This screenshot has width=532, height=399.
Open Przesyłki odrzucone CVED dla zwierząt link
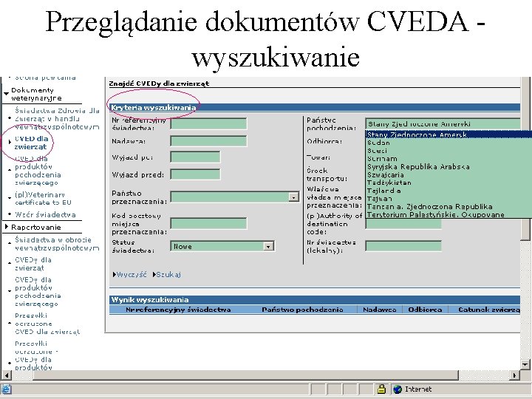pyautogui.click(x=47, y=324)
